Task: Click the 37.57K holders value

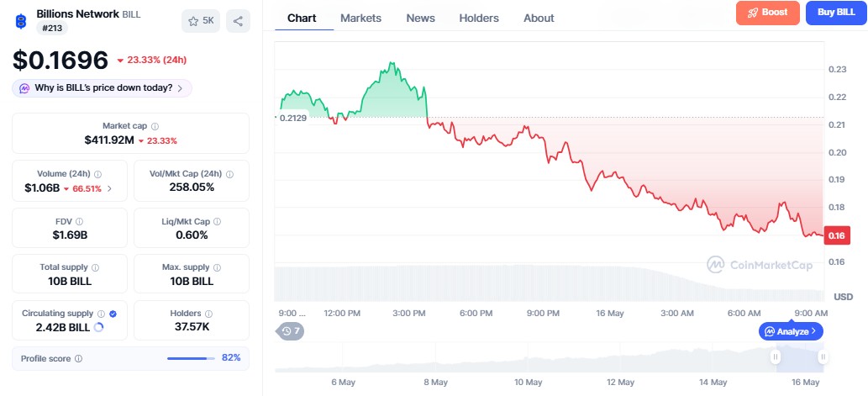Action: pos(192,327)
